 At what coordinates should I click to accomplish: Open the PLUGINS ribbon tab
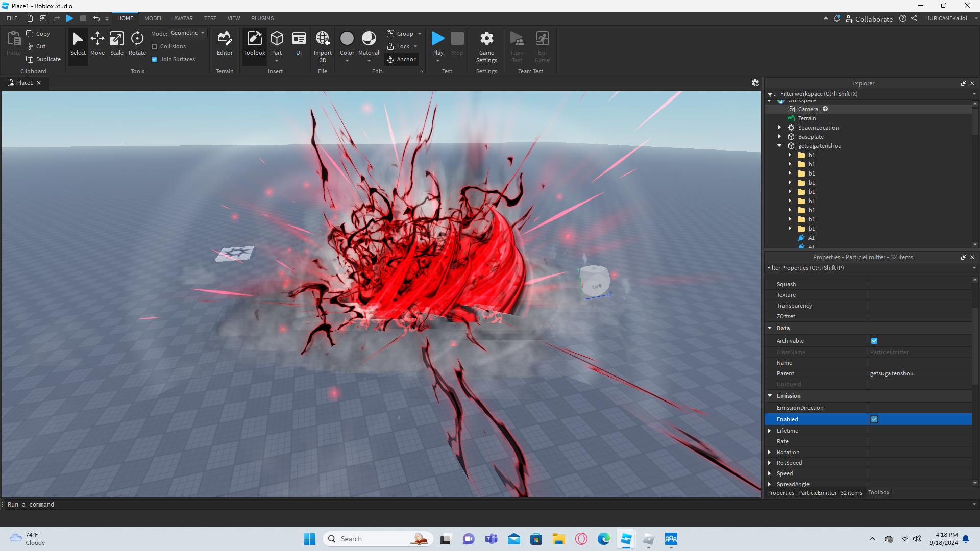262,18
